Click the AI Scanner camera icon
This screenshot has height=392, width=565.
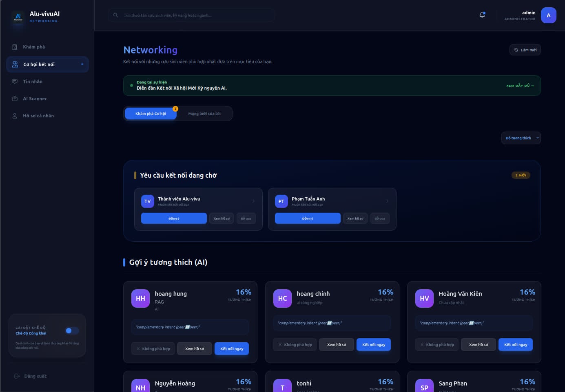click(x=15, y=99)
